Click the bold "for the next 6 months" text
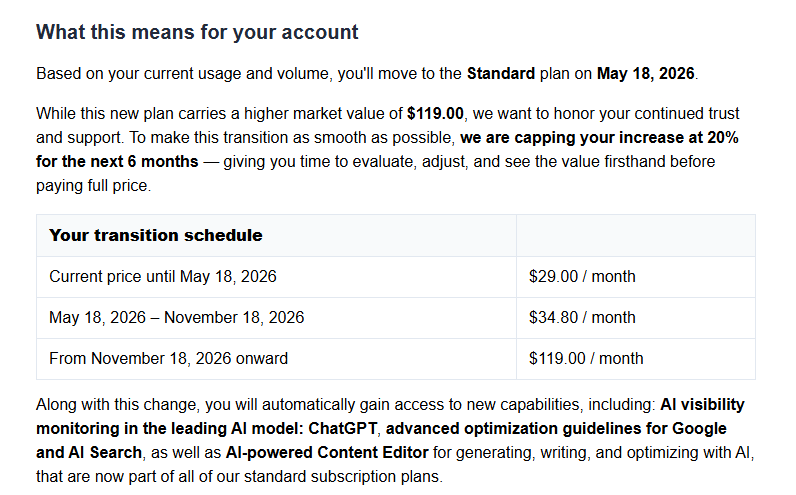This screenshot has height=495, width=796. (117, 161)
